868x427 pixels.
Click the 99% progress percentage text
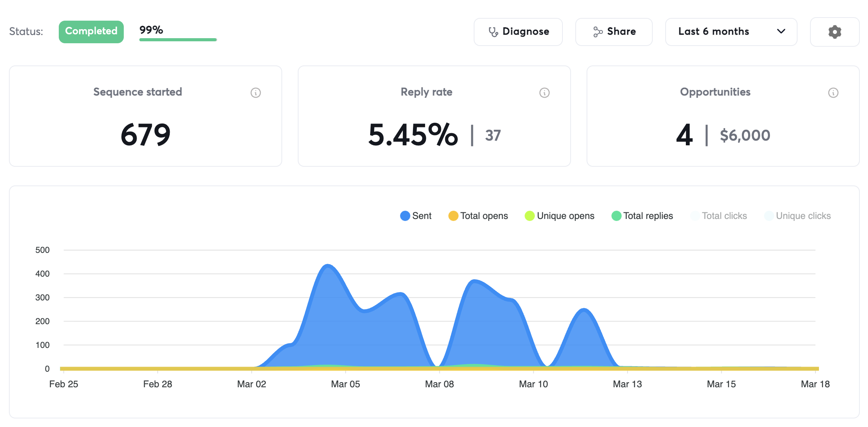(151, 30)
